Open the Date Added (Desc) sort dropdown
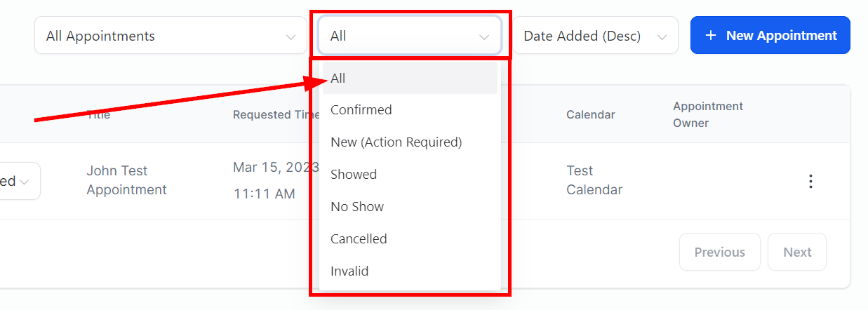Screen dimensions: 868x310 (x=595, y=36)
